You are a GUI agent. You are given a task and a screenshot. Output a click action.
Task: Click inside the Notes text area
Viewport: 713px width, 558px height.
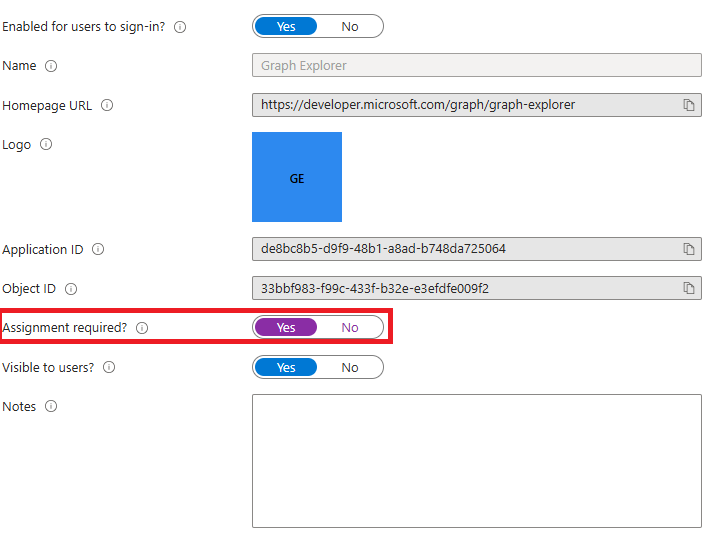click(476, 460)
